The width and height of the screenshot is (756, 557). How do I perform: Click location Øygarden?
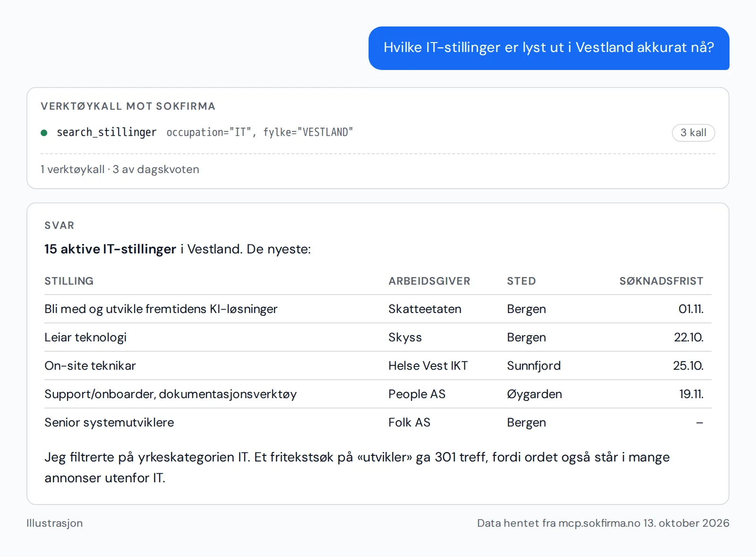(534, 394)
